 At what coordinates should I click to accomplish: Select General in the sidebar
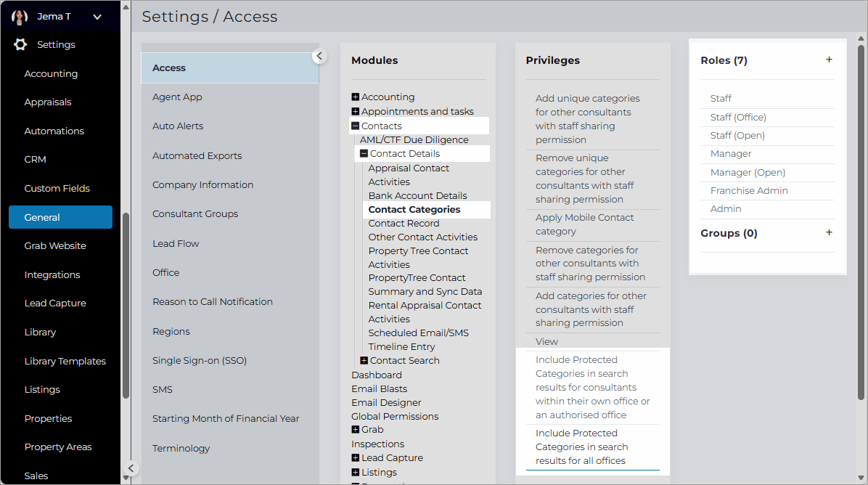click(x=60, y=217)
